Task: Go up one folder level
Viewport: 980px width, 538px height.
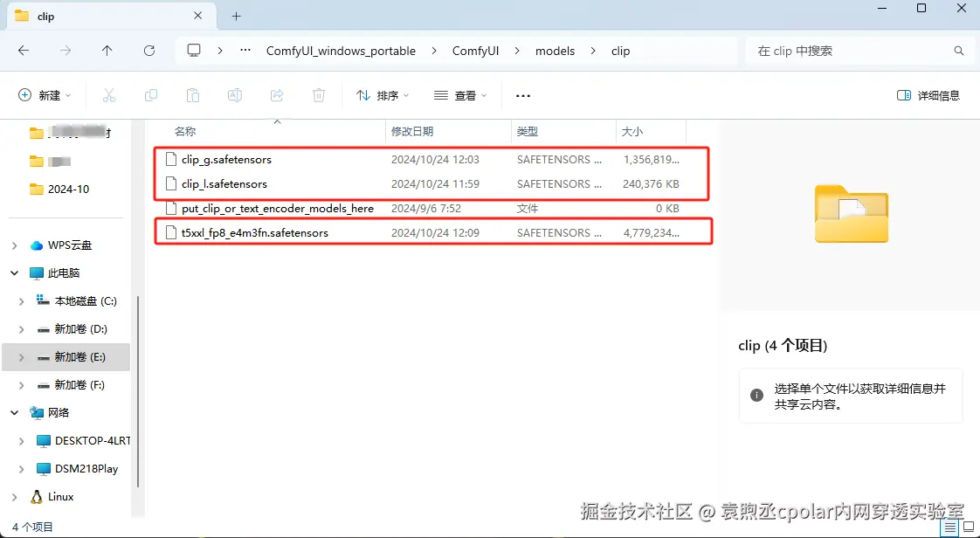Action: [x=107, y=51]
